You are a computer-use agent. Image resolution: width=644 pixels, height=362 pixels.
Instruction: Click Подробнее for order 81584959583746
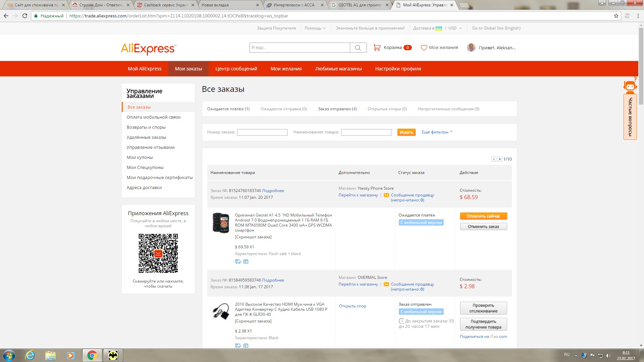(x=273, y=280)
